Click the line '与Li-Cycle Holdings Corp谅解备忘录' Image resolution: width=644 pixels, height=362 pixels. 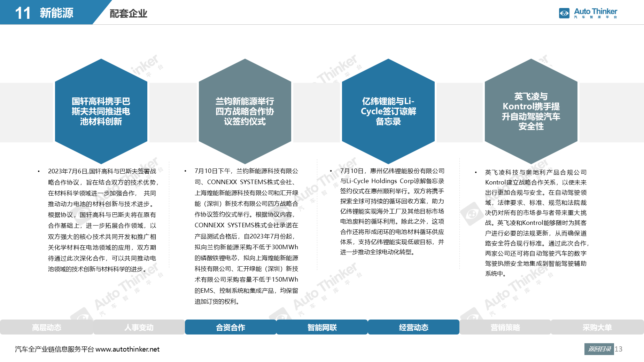392,181
